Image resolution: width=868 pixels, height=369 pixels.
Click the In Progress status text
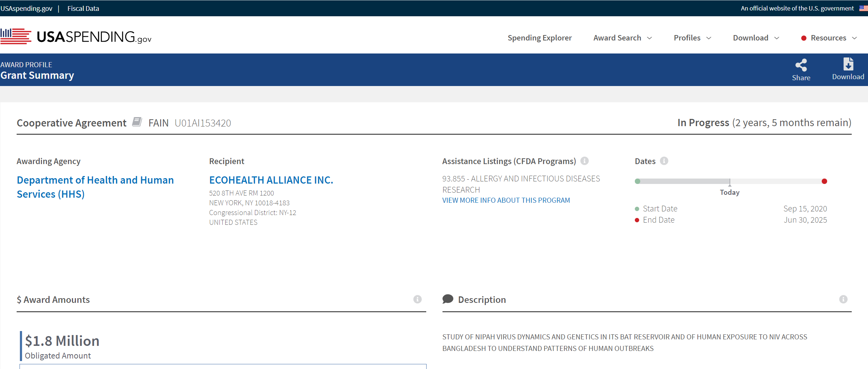(x=703, y=123)
